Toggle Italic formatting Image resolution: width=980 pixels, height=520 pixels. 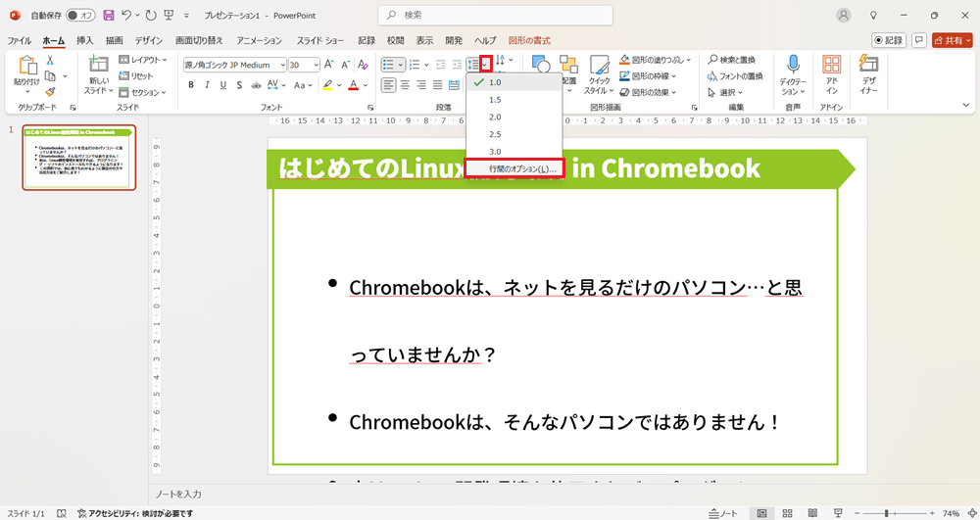click(x=207, y=85)
